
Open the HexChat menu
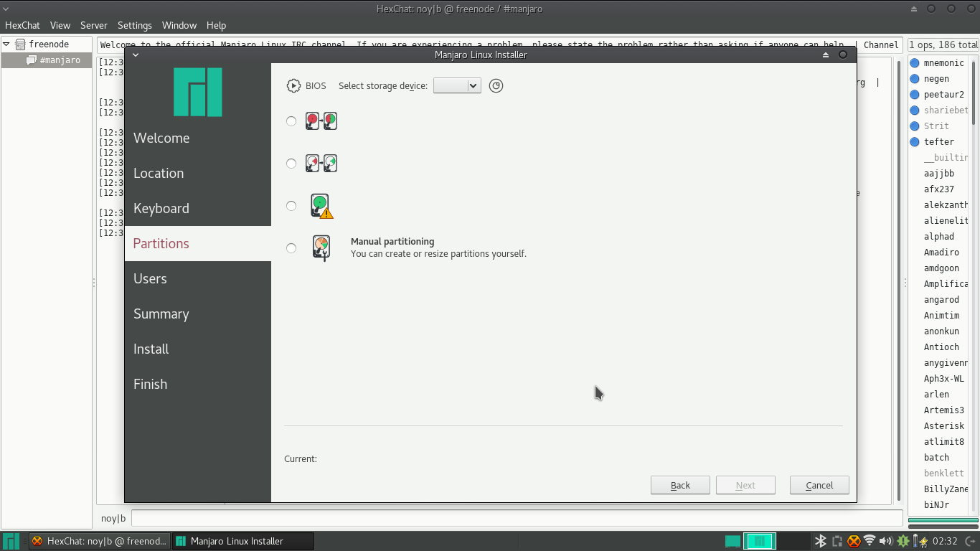pyautogui.click(x=22, y=25)
